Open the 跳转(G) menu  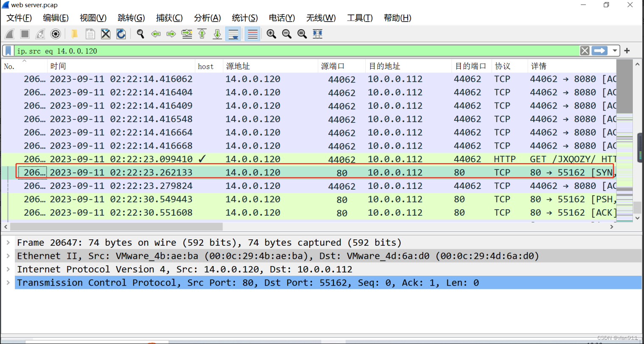(x=131, y=18)
